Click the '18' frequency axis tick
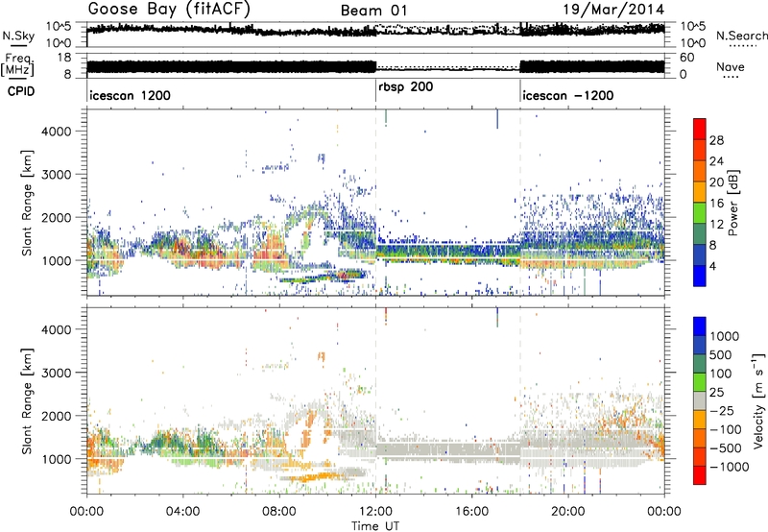 64,58
